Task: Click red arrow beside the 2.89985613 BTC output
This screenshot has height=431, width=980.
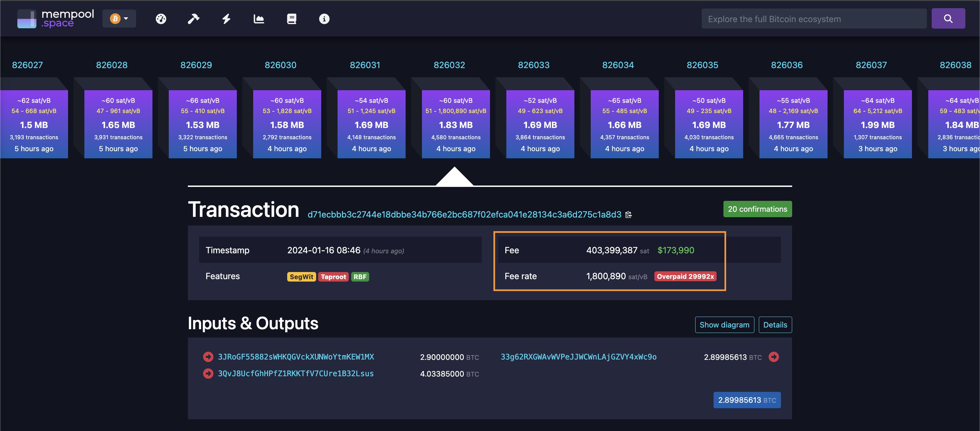Action: [773, 357]
